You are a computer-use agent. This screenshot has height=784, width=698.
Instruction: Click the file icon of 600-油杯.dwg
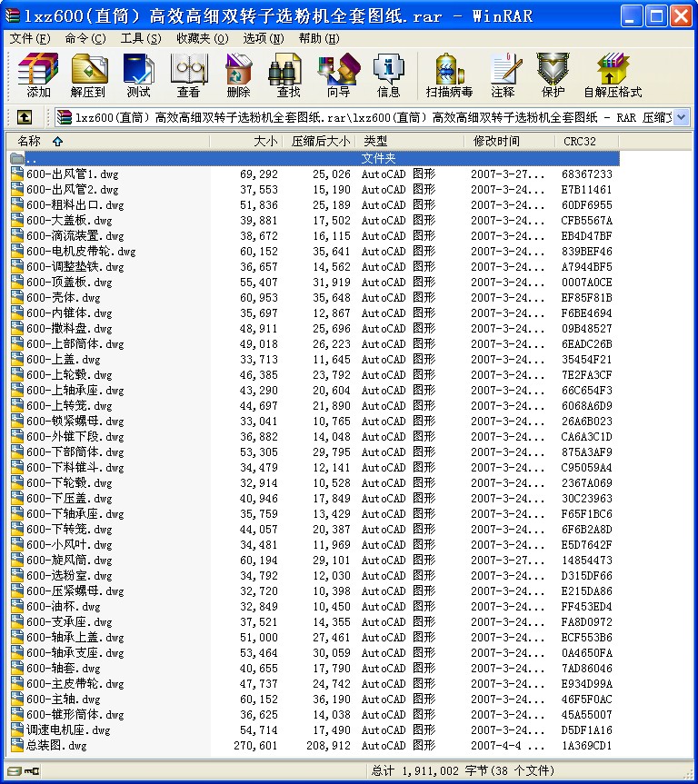click(17, 606)
